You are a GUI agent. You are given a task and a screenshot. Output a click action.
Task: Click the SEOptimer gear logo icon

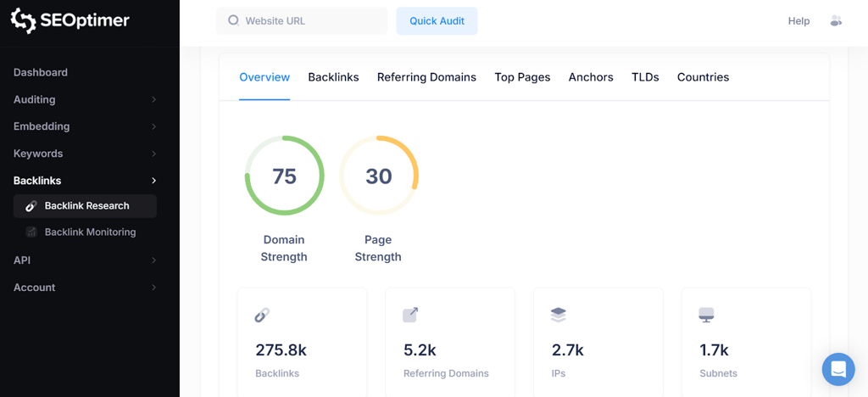tap(23, 21)
